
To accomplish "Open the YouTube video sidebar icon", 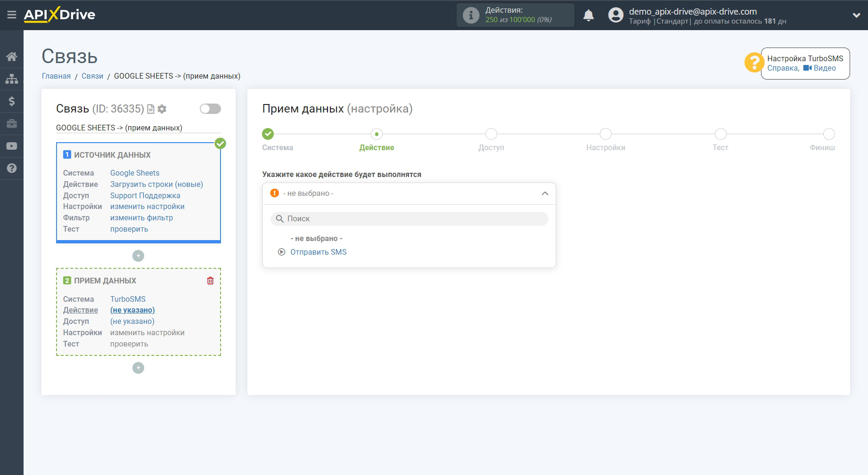I will (x=12, y=146).
